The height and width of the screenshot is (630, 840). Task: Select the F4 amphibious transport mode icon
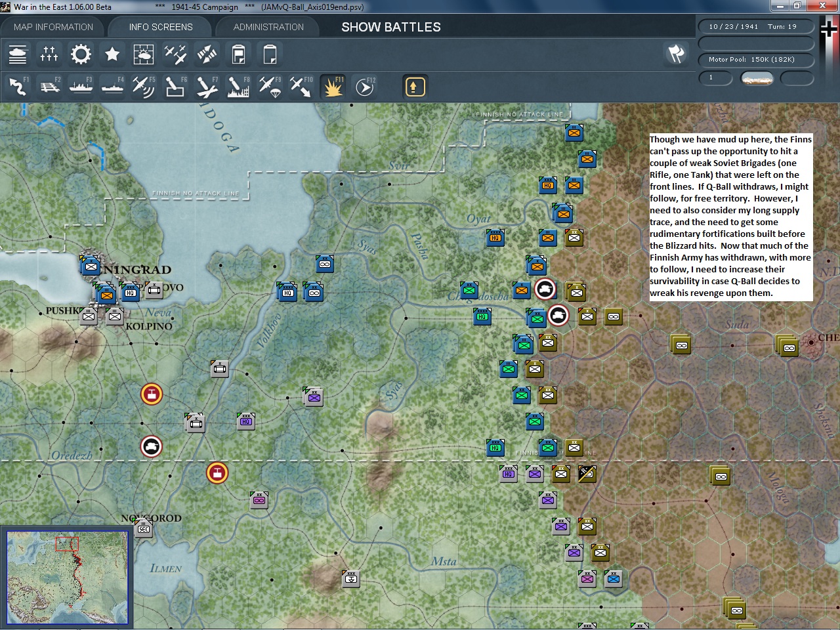coord(112,87)
